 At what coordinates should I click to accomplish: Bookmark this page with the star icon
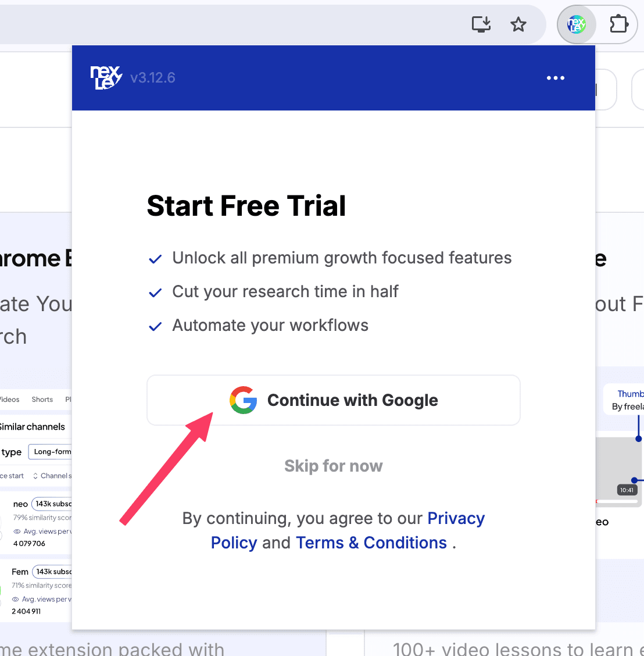518,24
